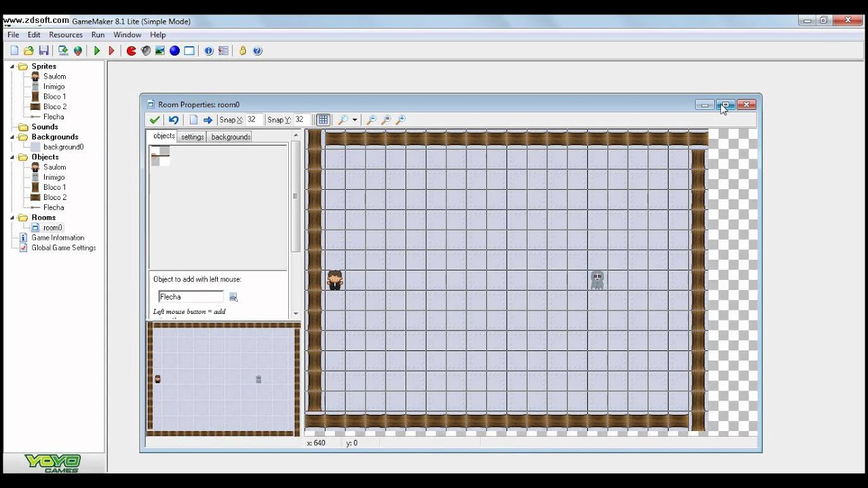Click the objects panel scroll down arrow
This screenshot has height=488, width=868.
tap(296, 314)
